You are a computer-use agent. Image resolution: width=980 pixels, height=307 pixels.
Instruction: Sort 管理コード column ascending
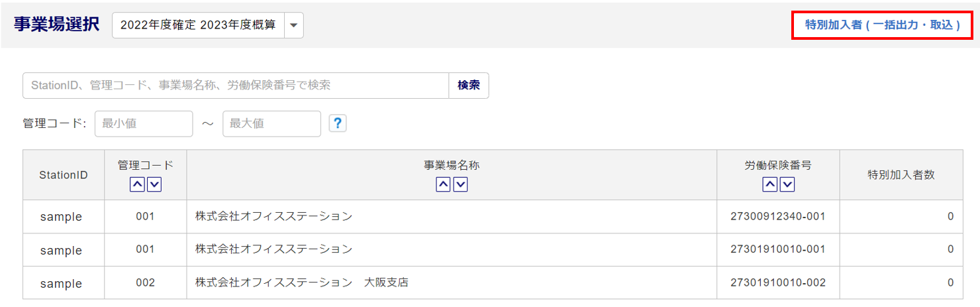tap(137, 185)
